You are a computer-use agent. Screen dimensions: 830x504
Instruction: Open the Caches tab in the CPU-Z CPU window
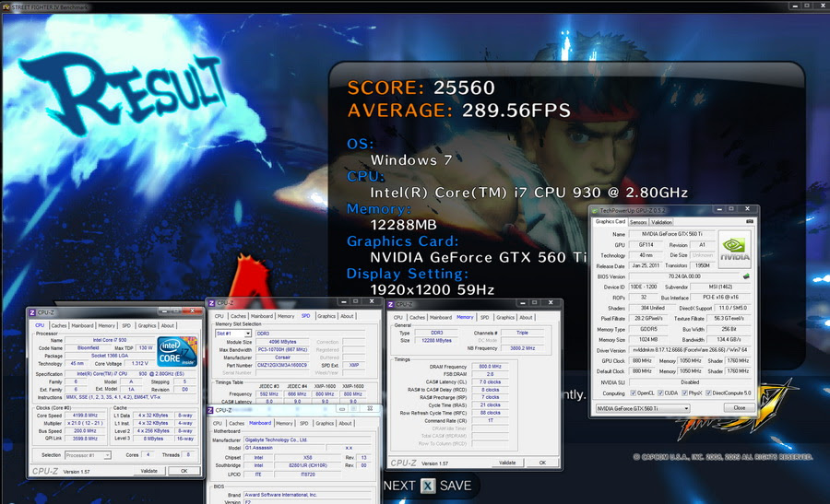click(59, 326)
